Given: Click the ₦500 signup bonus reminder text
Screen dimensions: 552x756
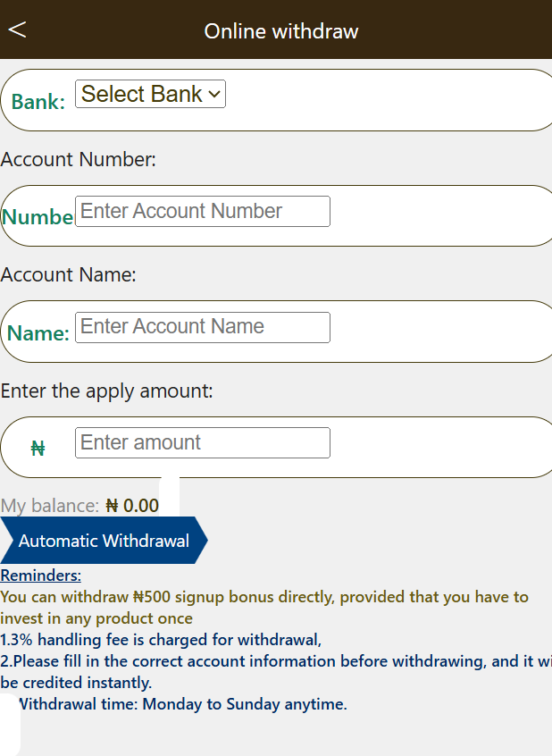Looking at the screenshot, I should [264, 597].
